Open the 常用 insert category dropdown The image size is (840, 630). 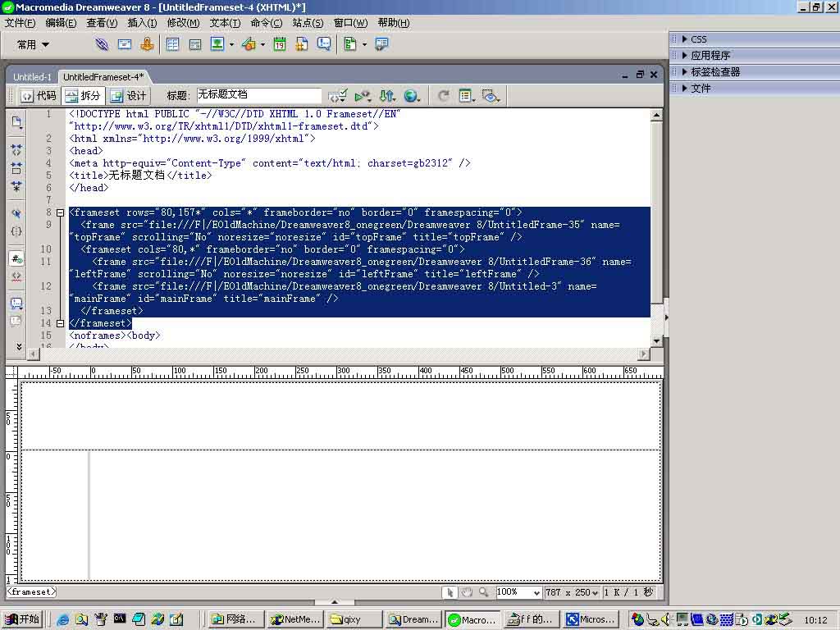pos(33,44)
